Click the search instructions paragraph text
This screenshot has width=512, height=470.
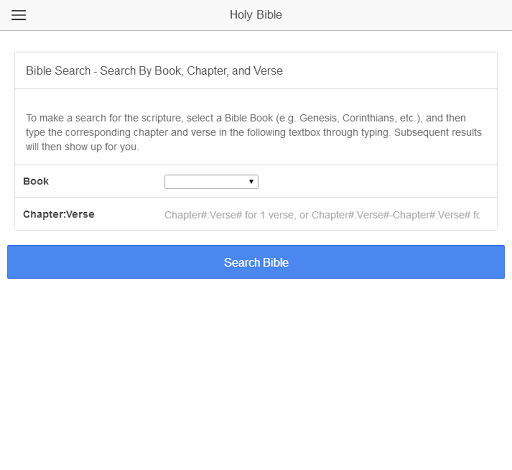[254, 132]
